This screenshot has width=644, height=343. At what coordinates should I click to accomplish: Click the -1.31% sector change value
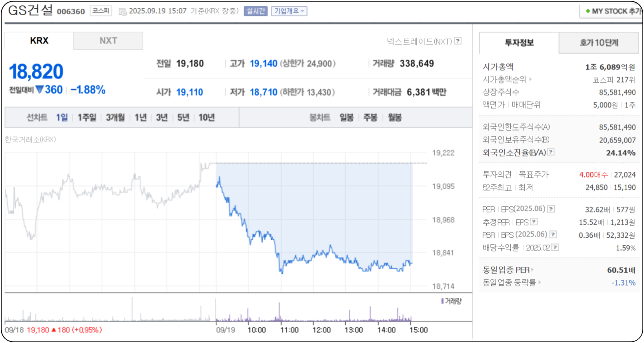[x=623, y=283]
